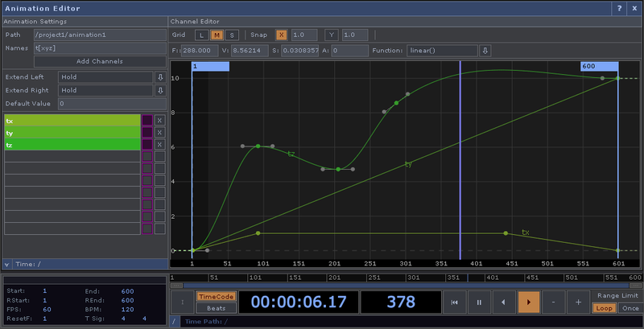This screenshot has height=329, width=644.
Task: Click the REnd value 600
Action: click(127, 300)
